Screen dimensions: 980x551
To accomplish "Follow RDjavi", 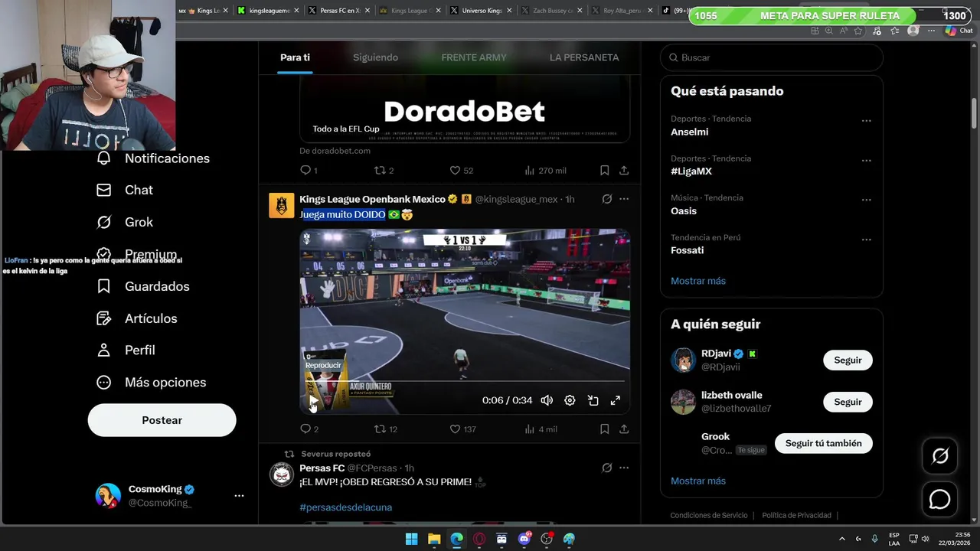I will point(848,360).
